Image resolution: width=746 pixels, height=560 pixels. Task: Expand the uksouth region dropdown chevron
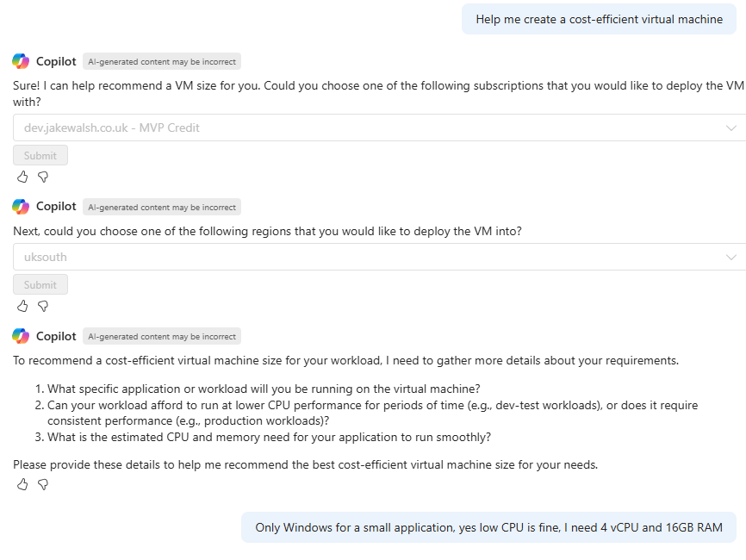click(731, 257)
